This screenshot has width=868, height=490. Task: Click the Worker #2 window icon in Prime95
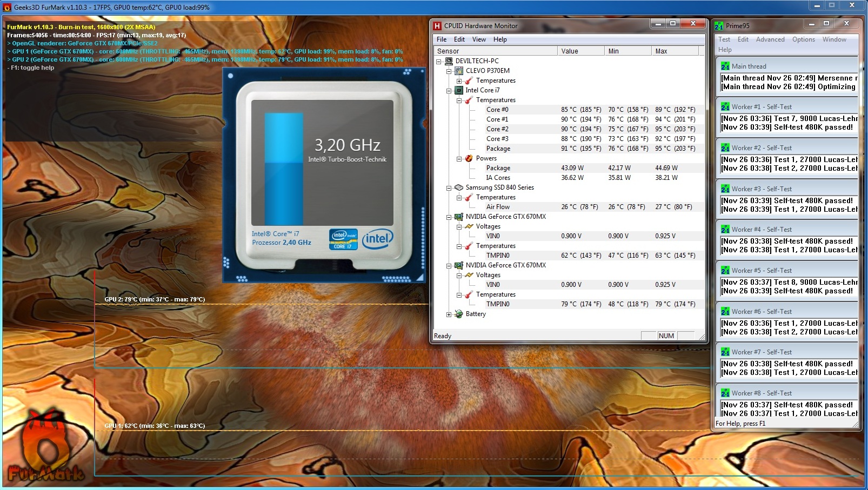click(725, 148)
